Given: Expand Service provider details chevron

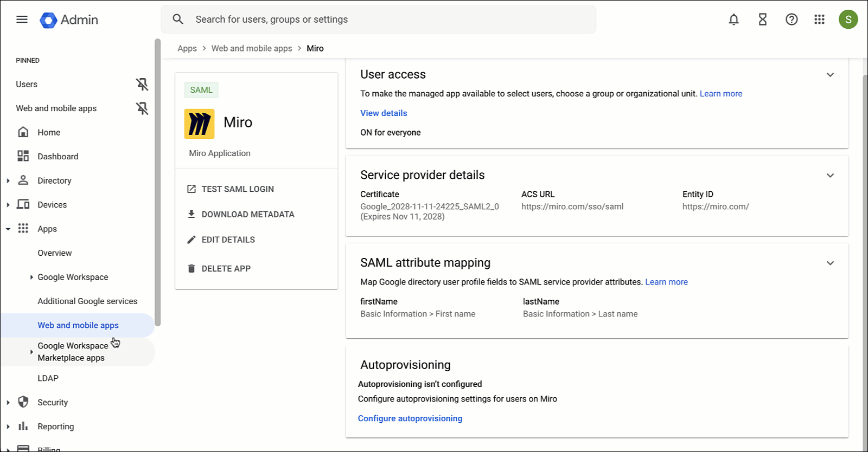Looking at the screenshot, I should [830, 176].
